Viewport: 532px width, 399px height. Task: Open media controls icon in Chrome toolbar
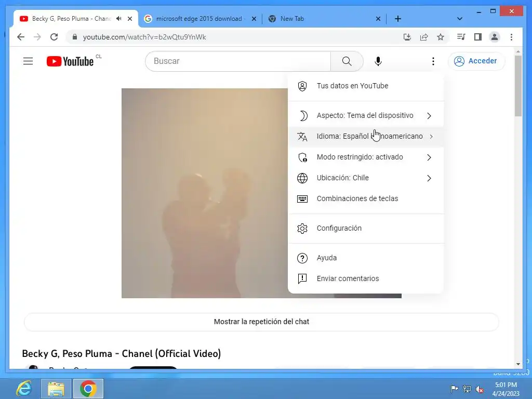tap(461, 37)
